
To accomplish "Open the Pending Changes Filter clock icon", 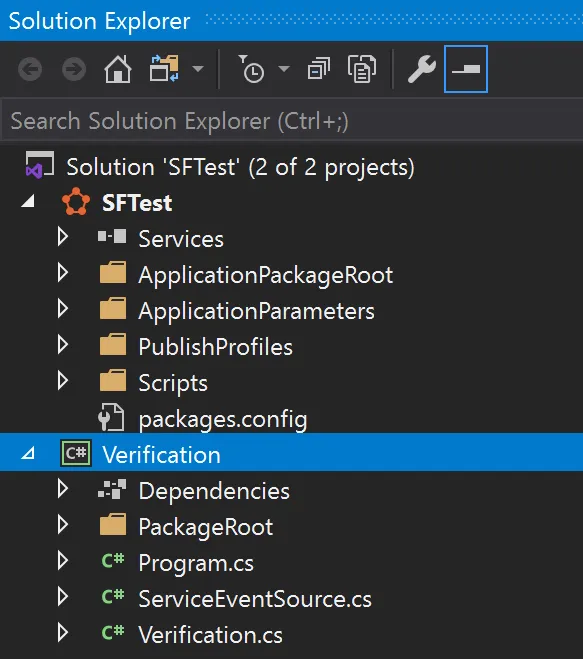I will (251, 69).
